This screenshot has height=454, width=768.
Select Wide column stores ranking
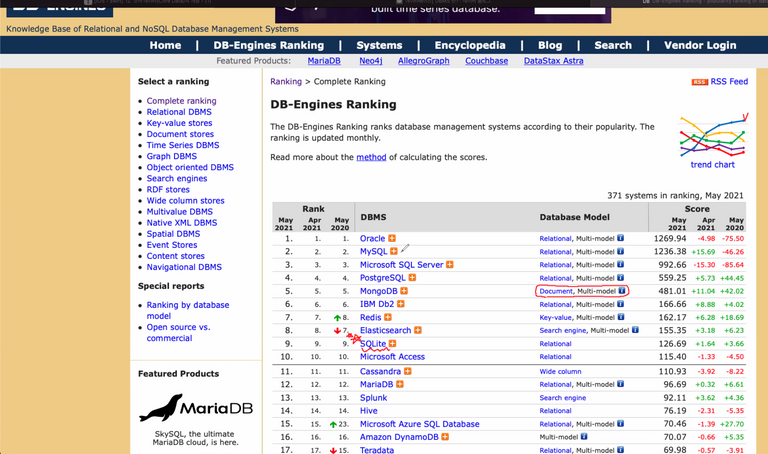pos(185,201)
